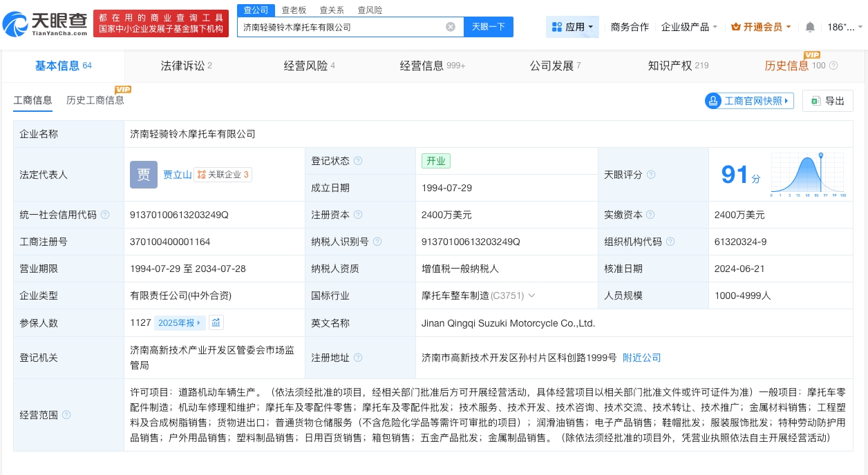Click the Excel icon on 导出 button
The height and width of the screenshot is (475, 868).
coord(815,101)
